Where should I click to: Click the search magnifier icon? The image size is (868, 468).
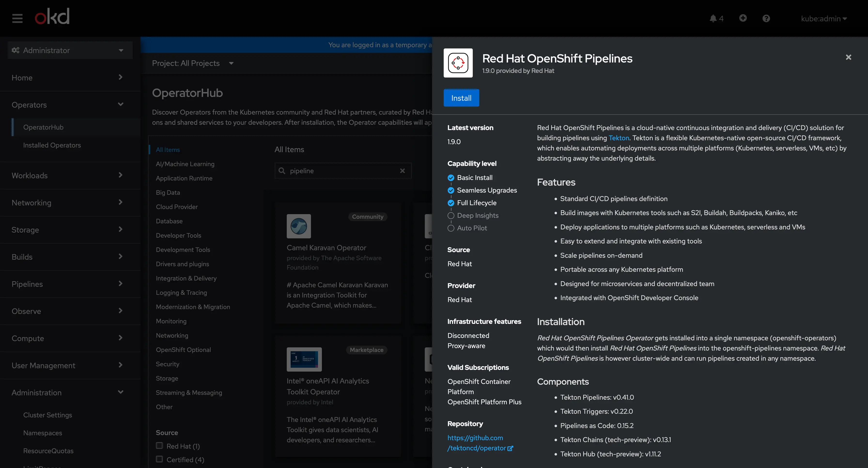point(282,171)
